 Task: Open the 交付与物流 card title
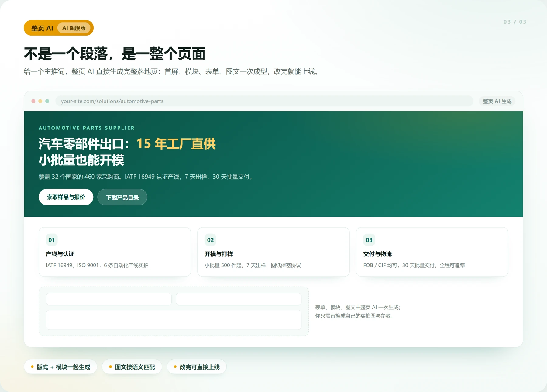point(377,254)
